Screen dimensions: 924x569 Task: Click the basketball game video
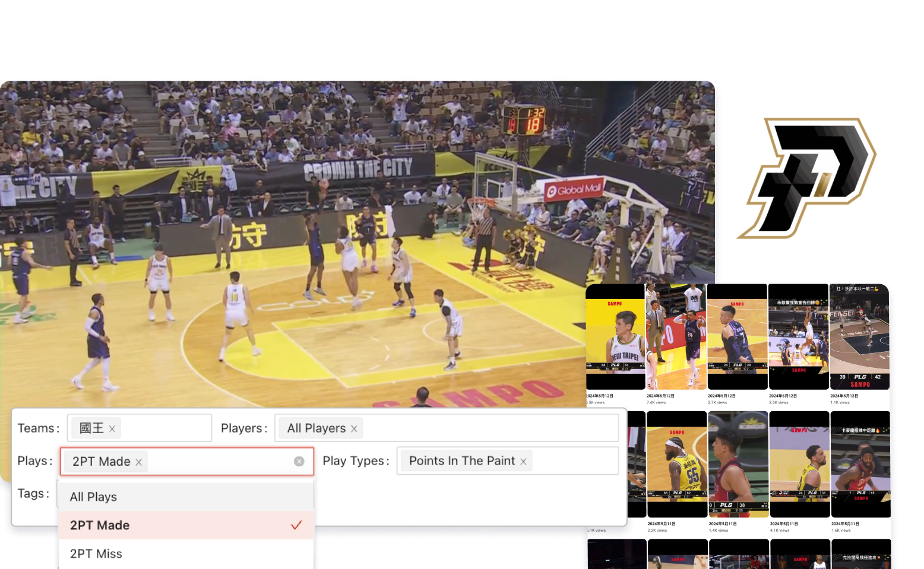coord(356,243)
